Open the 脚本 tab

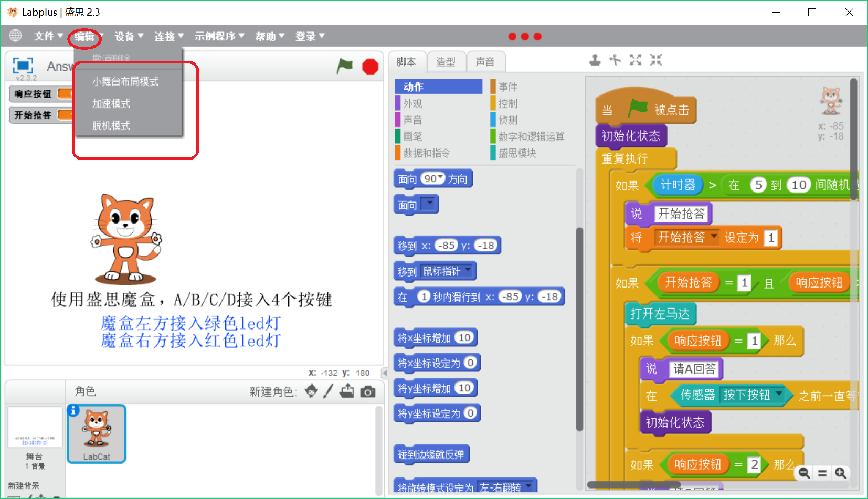pos(406,62)
